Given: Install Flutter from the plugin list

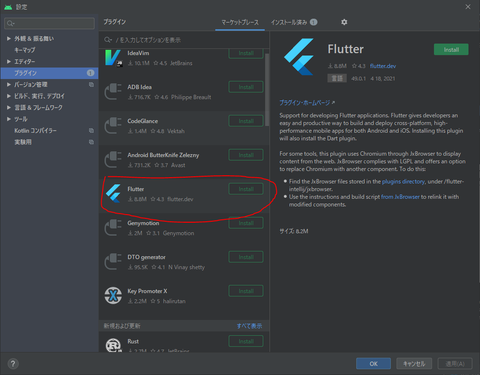Looking at the screenshot, I should [246, 189].
